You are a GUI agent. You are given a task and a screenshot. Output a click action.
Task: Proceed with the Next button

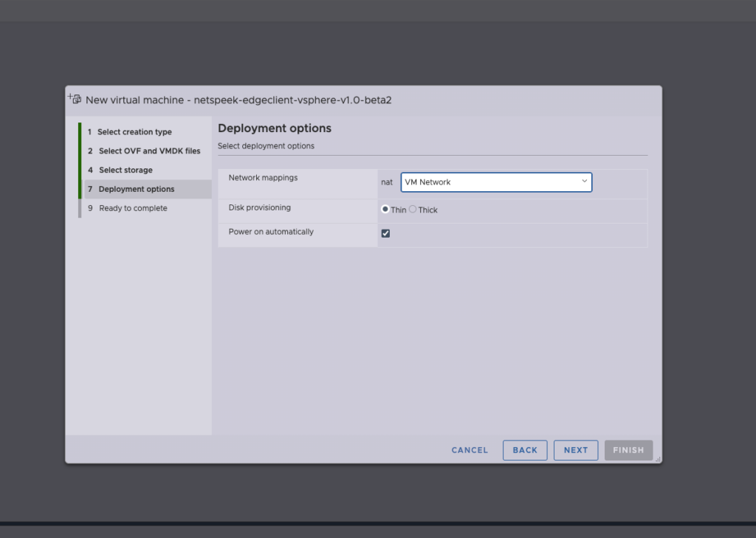tap(576, 450)
